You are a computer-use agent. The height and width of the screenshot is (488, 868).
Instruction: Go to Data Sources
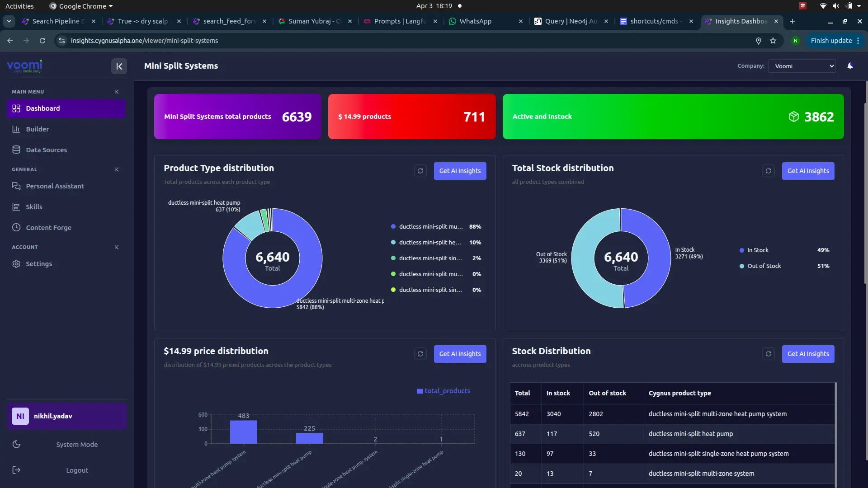click(x=66, y=150)
